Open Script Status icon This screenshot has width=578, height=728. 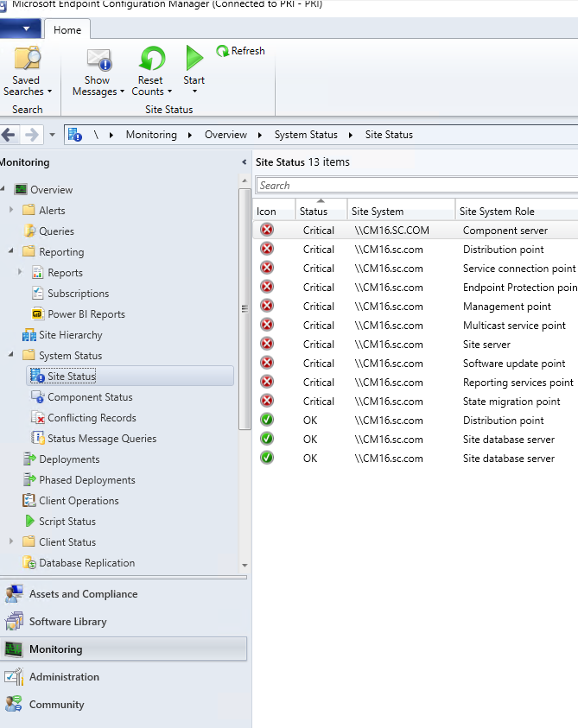click(29, 521)
